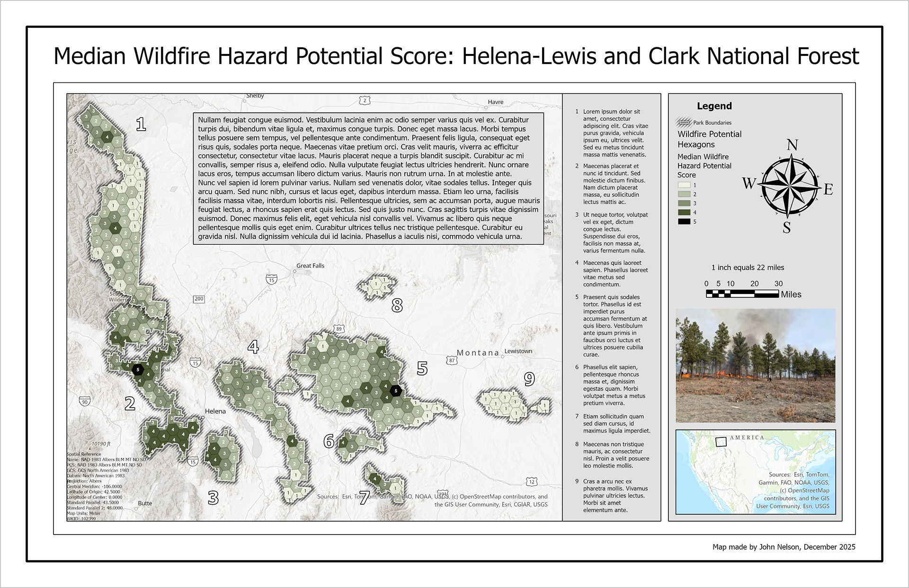Click the North America inset locator map
This screenshot has width=909, height=588.
tap(755, 471)
